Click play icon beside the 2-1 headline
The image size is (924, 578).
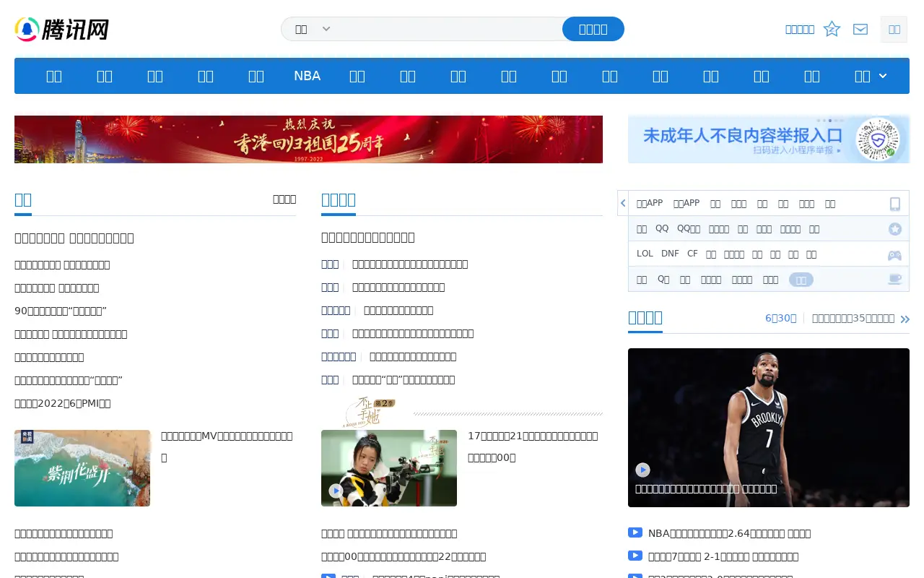pos(635,556)
